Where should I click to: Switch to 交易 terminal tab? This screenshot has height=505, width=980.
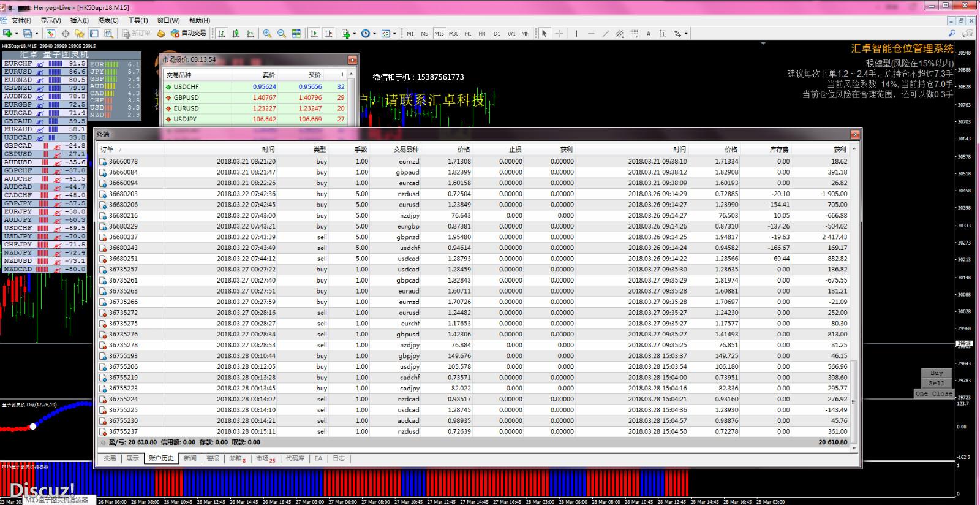[110, 458]
